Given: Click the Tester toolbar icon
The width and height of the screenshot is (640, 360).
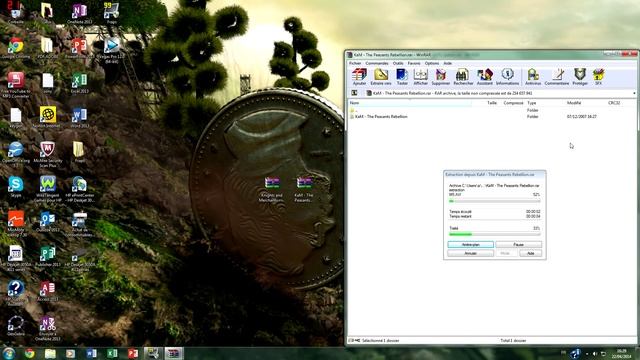Looking at the screenshot, I should [x=402, y=77].
